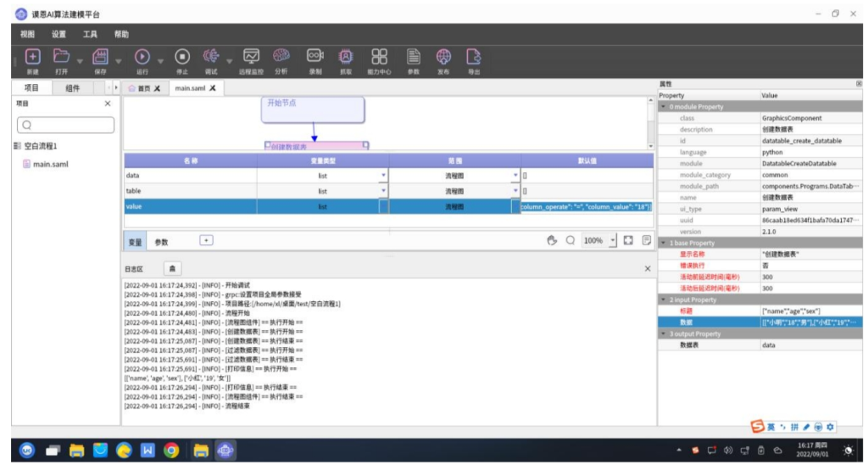Open the 帮助 menu
868x465 pixels.
[x=122, y=34]
